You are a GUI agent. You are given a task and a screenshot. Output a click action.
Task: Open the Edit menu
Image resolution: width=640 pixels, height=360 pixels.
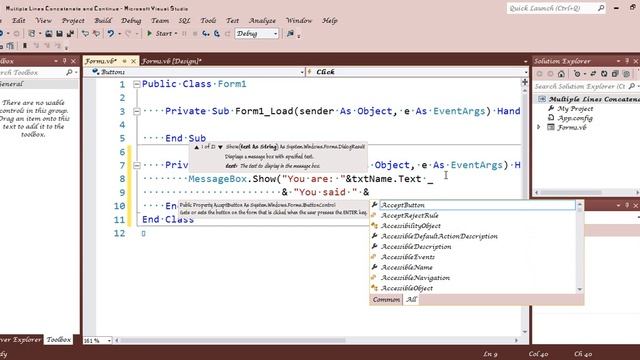tap(18, 20)
